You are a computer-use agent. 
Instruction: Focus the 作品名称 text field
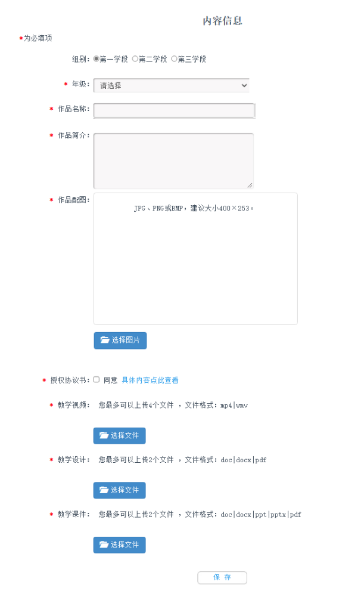pos(174,110)
